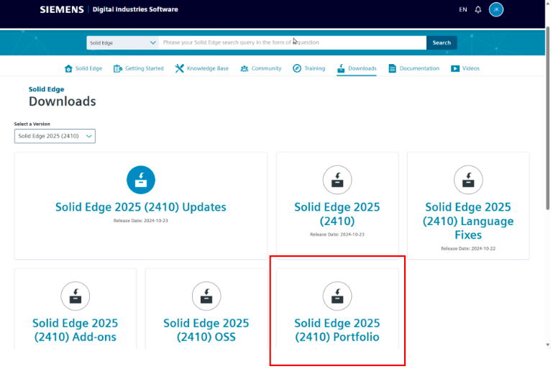Image resolution: width=553 pixels, height=392 pixels.
Task: Click the Language Fixes download icon
Action: (x=468, y=180)
